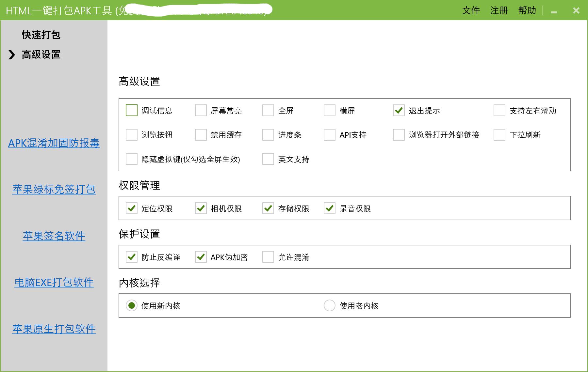The image size is (588, 372).
Task: Enable the 下拉刷新 option
Action: (499, 135)
